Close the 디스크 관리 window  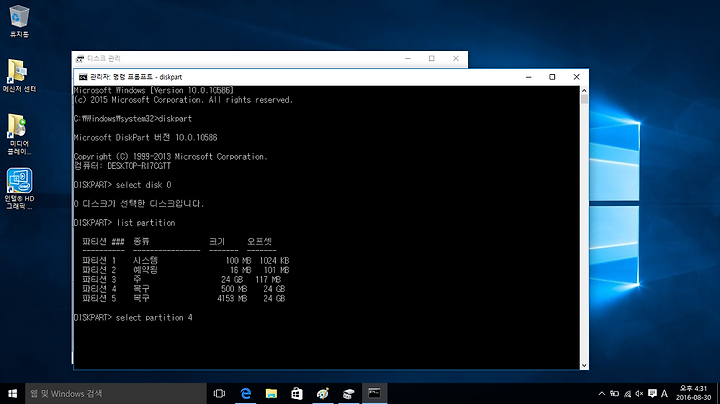click(x=456, y=58)
